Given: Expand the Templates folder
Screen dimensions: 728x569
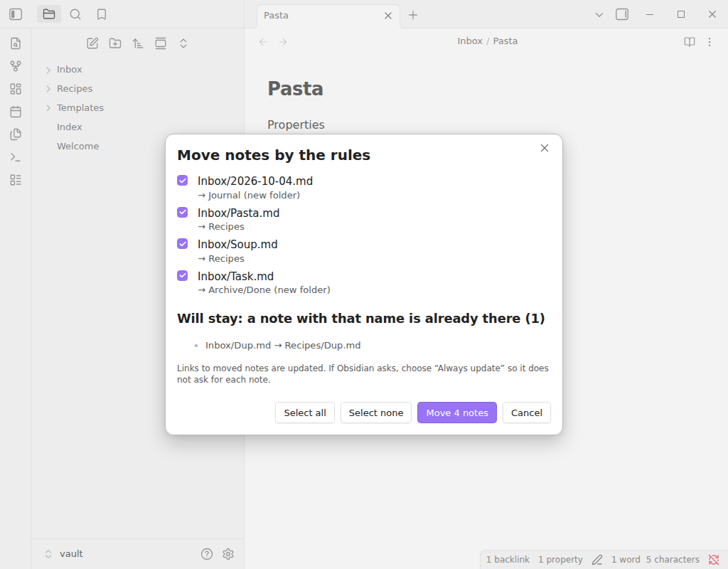Looking at the screenshot, I should (x=48, y=108).
